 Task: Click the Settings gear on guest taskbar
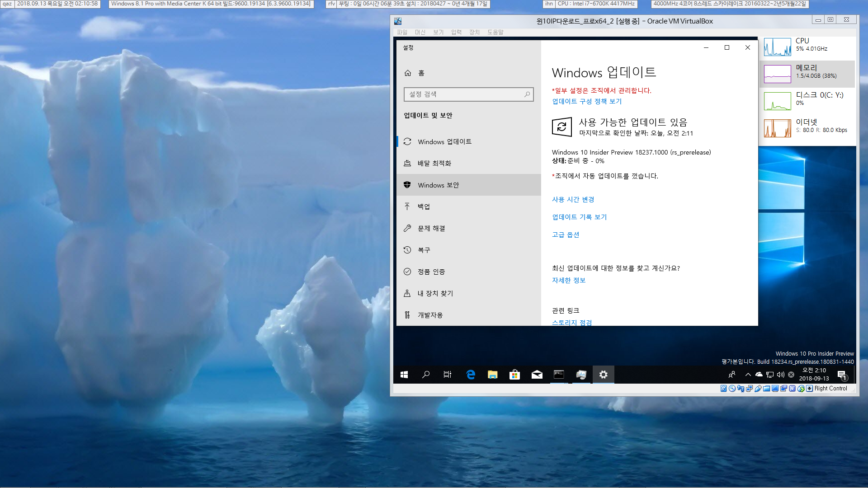(x=603, y=375)
